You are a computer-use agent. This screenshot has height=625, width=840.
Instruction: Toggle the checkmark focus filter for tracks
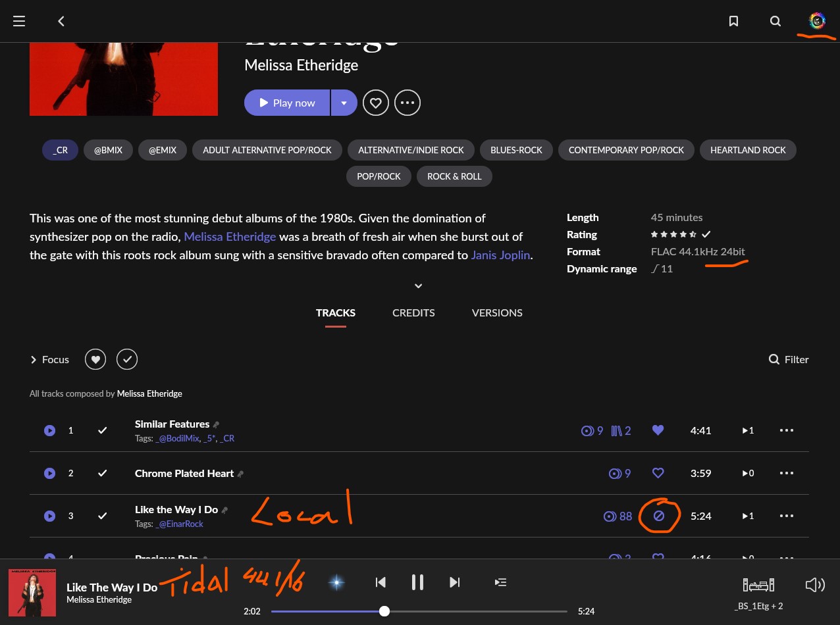pyautogui.click(x=127, y=359)
